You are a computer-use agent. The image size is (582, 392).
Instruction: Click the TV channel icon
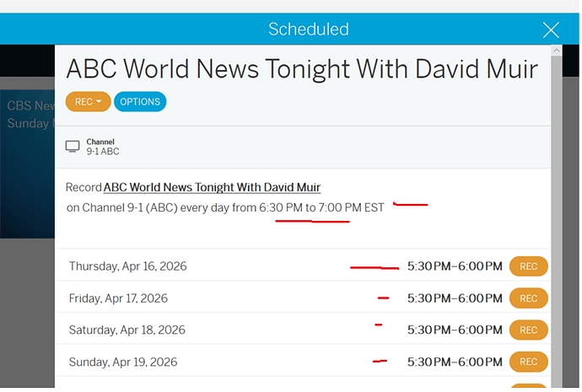73,146
